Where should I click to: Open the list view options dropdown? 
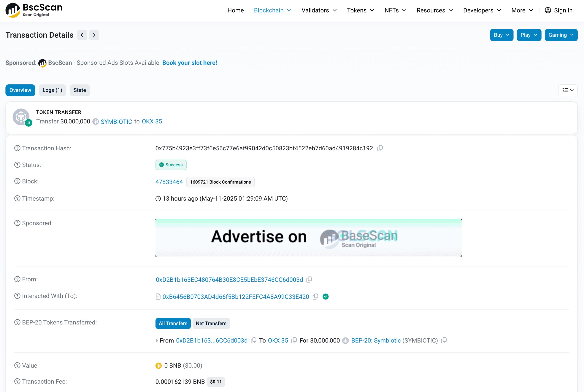568,90
